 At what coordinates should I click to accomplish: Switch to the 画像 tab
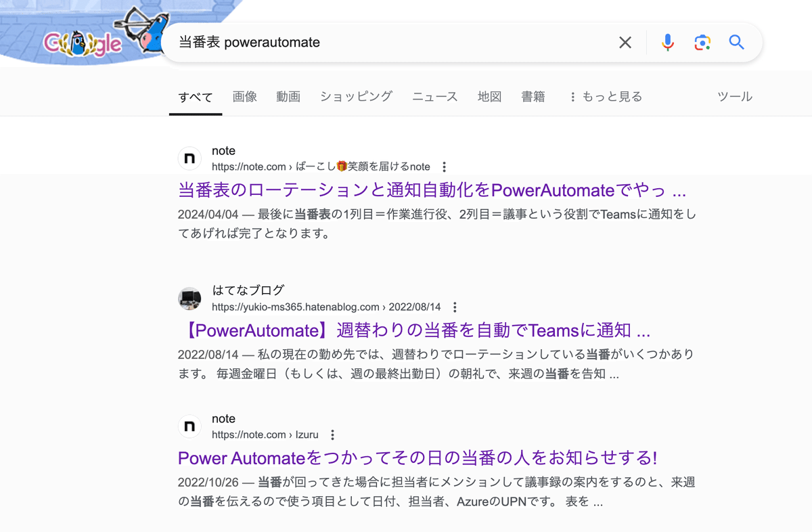pyautogui.click(x=245, y=97)
